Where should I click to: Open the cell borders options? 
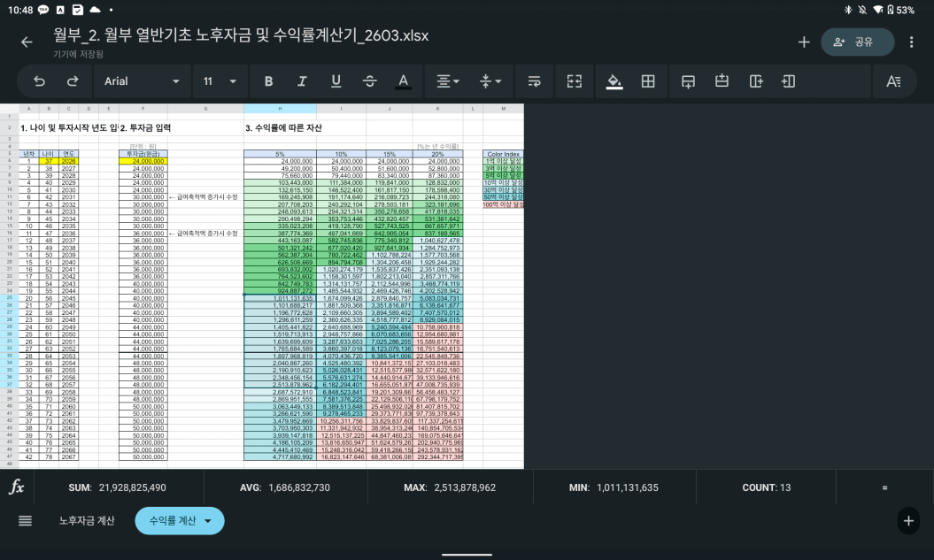click(648, 81)
